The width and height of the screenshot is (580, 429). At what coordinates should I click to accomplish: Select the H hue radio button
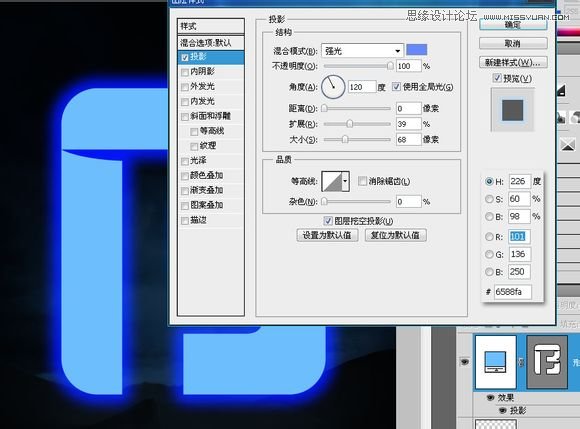point(489,182)
